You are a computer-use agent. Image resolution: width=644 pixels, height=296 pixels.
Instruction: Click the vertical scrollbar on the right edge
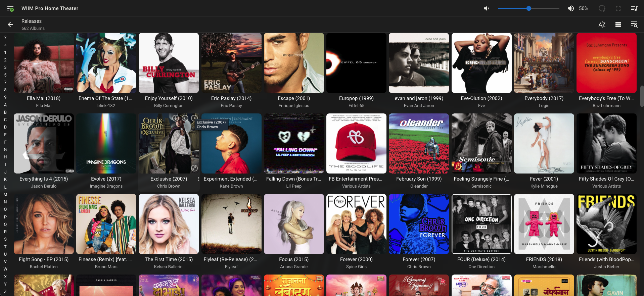[642, 97]
